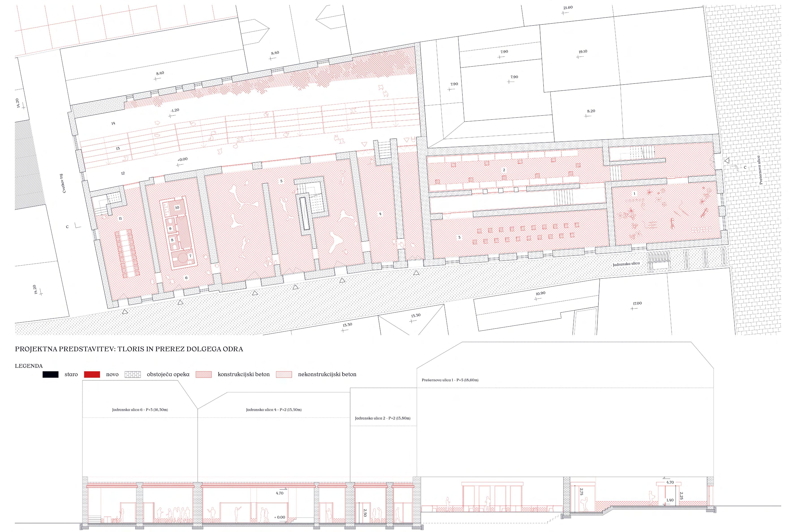
Task: Click the LEGENDA heading
Action: 29,366
